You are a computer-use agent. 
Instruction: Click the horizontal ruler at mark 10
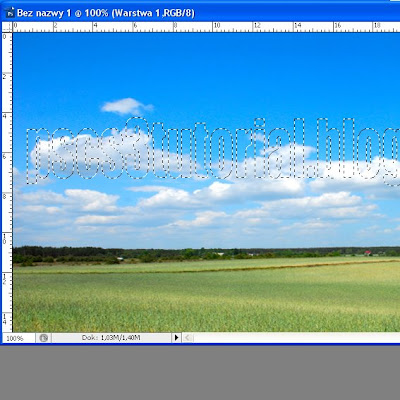point(217,27)
